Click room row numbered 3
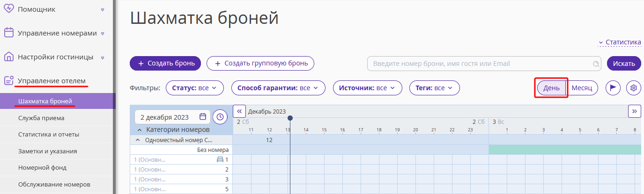This screenshot has width=644, height=194. (x=181, y=179)
